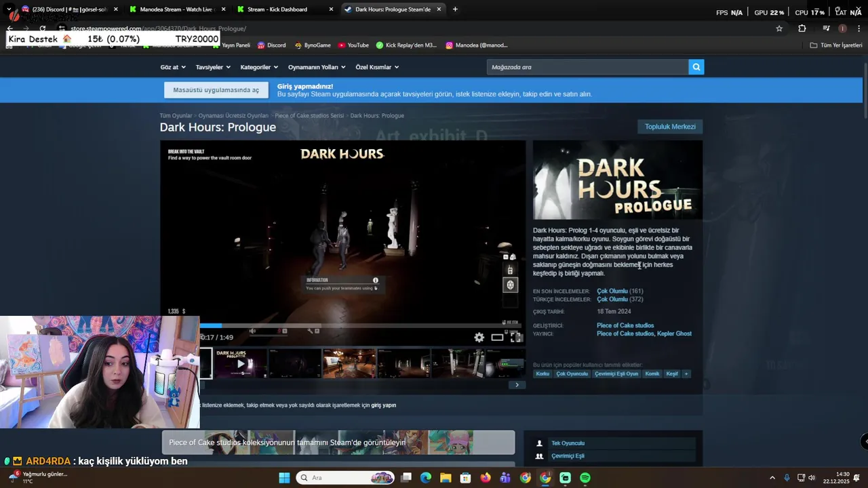Screen dimensions: 868x488
Task: Click the Keşif tag
Action: click(672, 374)
